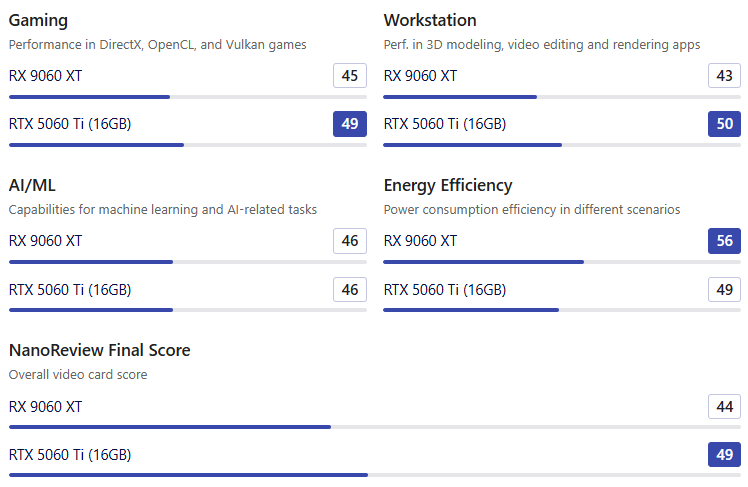Screen dimensions: 748x487
Task: Click RX 9060 XT label under Gaming
Action: [x=45, y=76]
